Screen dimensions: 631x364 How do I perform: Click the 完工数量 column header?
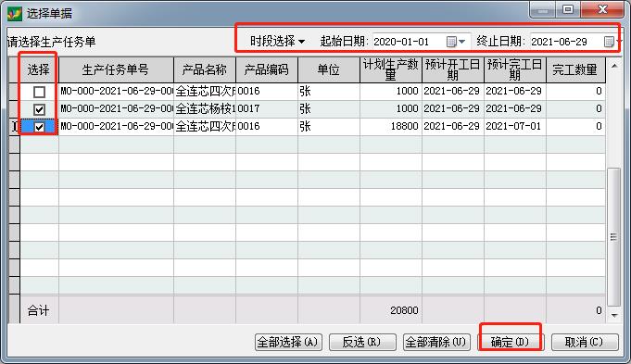click(575, 69)
